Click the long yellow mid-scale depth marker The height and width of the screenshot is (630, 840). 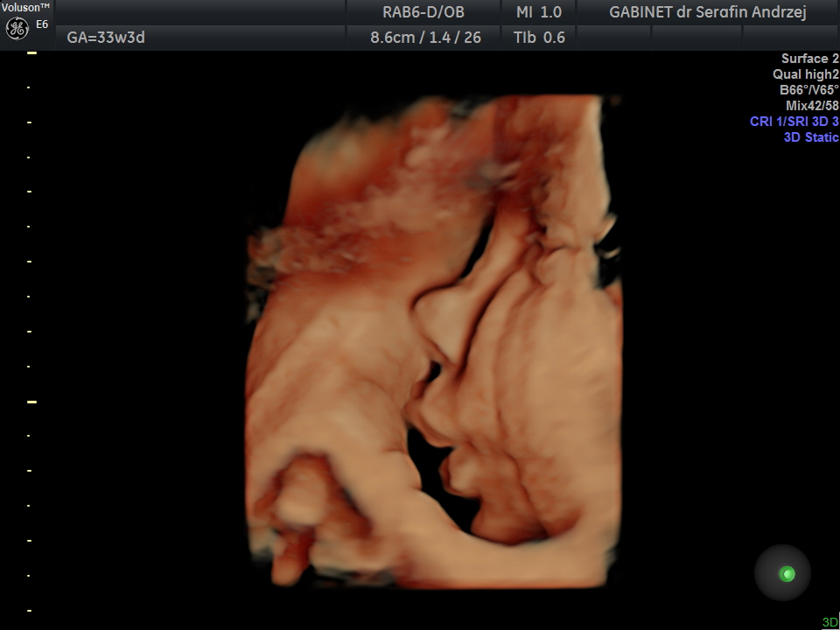(x=31, y=402)
